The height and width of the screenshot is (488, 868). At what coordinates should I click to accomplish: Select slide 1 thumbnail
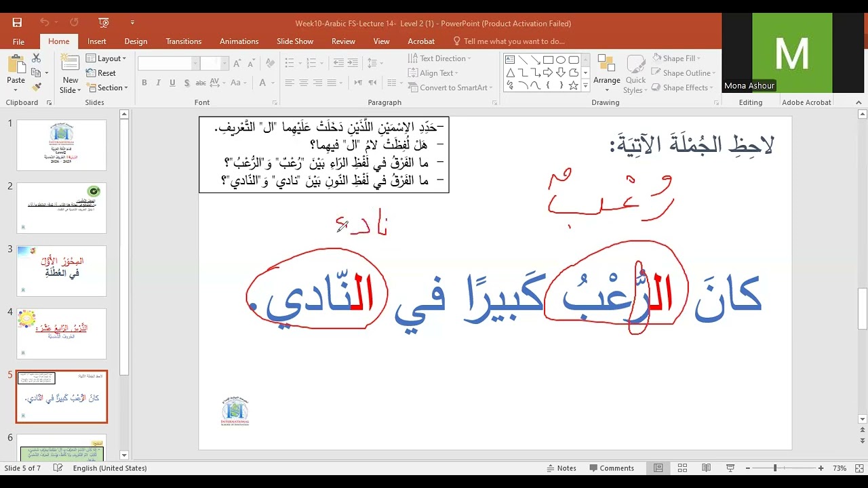point(62,145)
